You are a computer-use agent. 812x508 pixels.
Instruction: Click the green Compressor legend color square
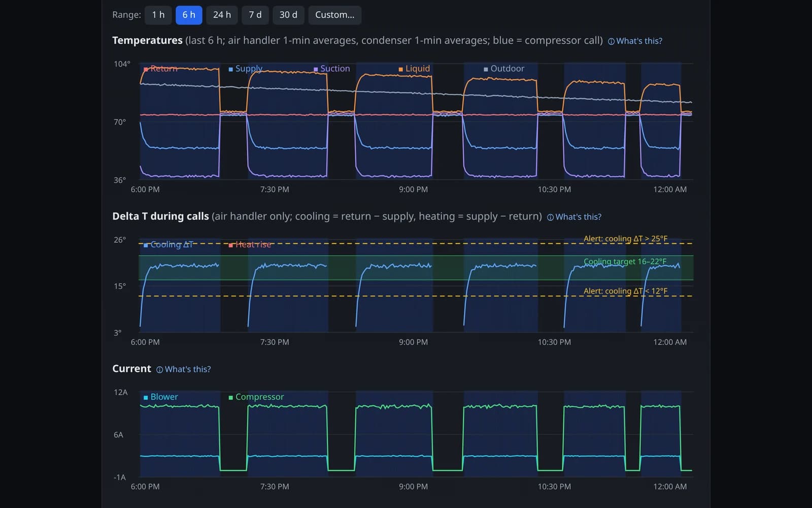coord(230,397)
